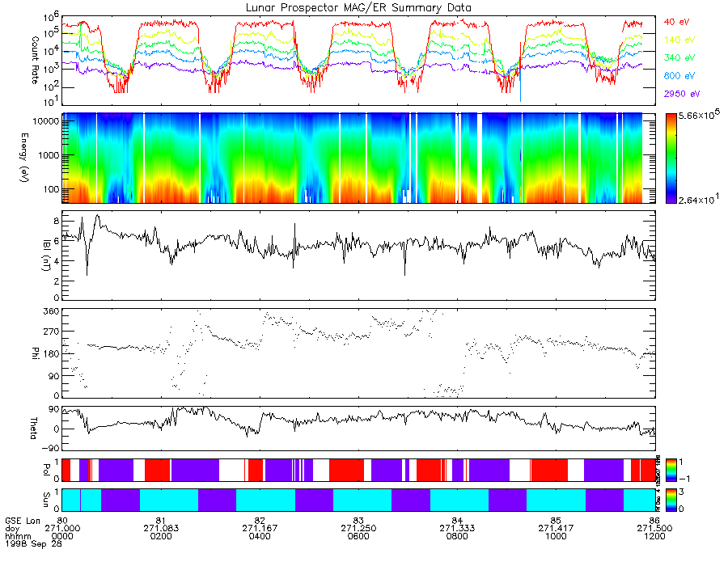Select the 800 eV blue legend label
This screenshot has height=566, width=728.
pyautogui.click(x=679, y=76)
